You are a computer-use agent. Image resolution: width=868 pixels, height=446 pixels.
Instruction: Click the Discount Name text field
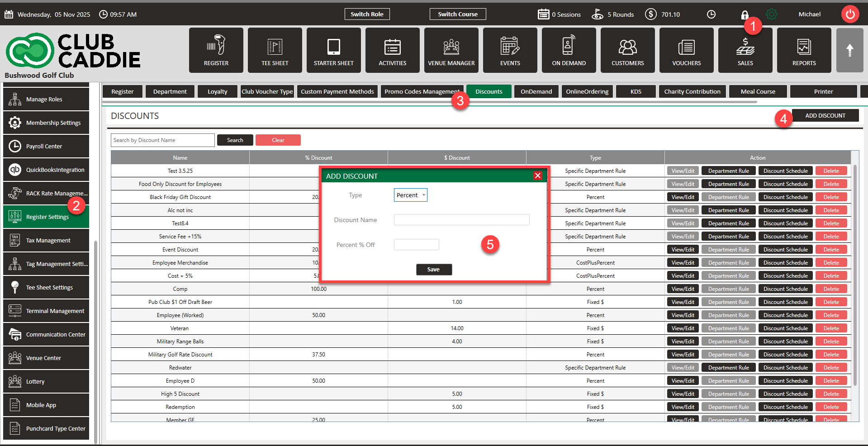tap(461, 220)
